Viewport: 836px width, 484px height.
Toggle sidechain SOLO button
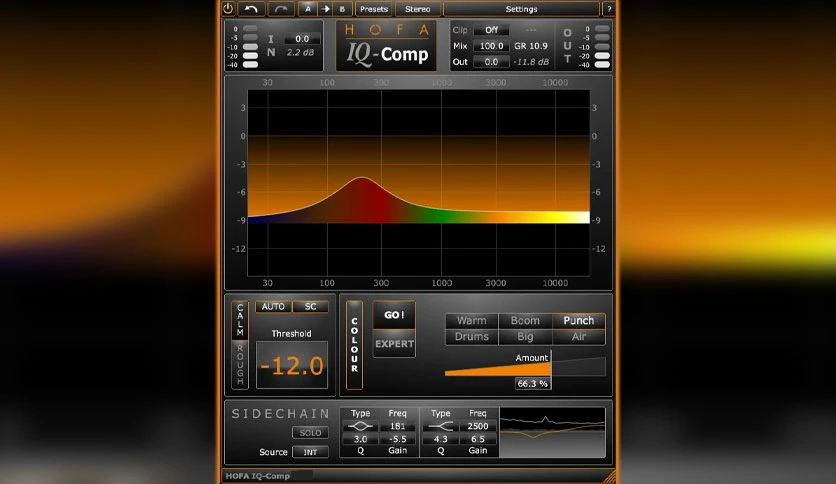(x=310, y=432)
